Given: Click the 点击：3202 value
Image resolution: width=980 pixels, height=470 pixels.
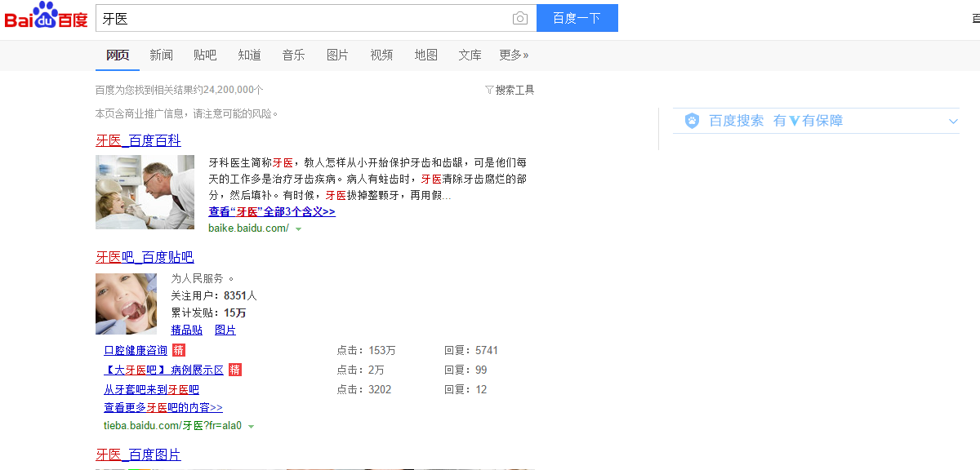Looking at the screenshot, I should tap(363, 389).
